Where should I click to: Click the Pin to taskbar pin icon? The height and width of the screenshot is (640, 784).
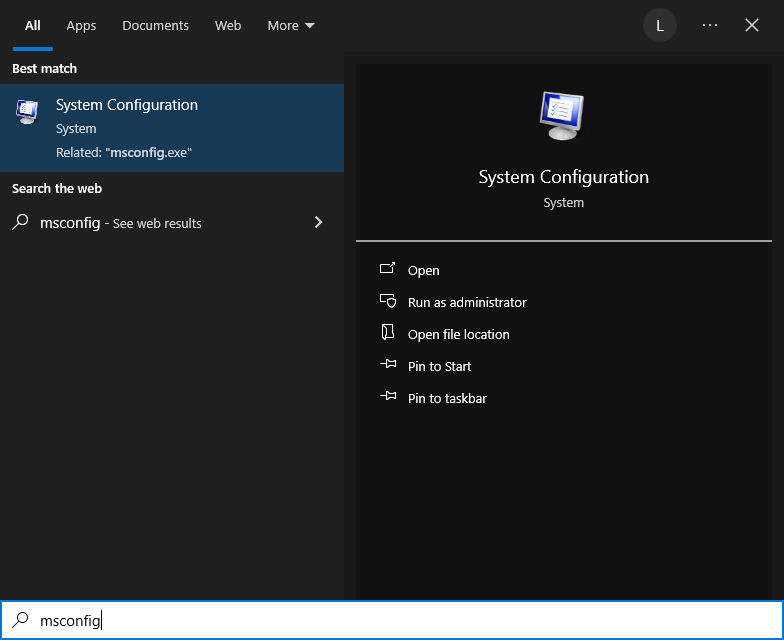coord(388,396)
